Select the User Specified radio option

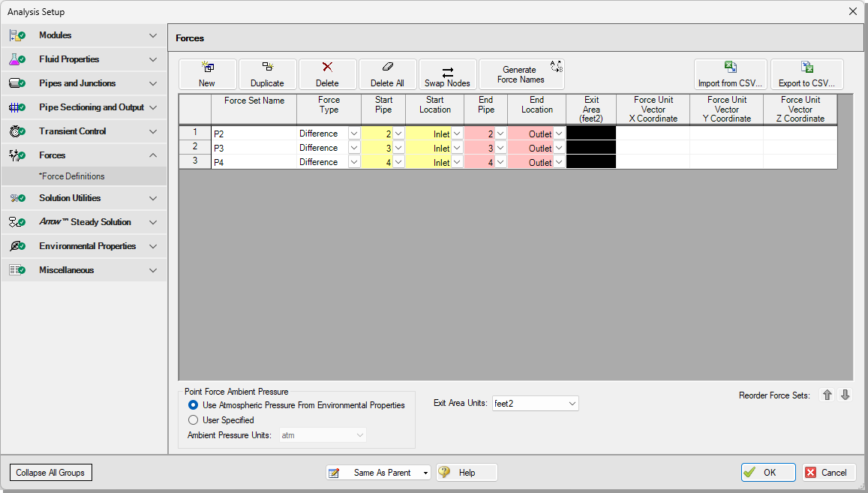194,420
